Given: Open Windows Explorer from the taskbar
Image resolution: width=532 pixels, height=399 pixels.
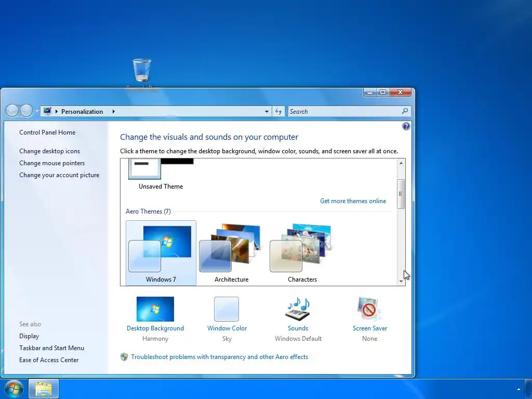Looking at the screenshot, I should (44, 389).
